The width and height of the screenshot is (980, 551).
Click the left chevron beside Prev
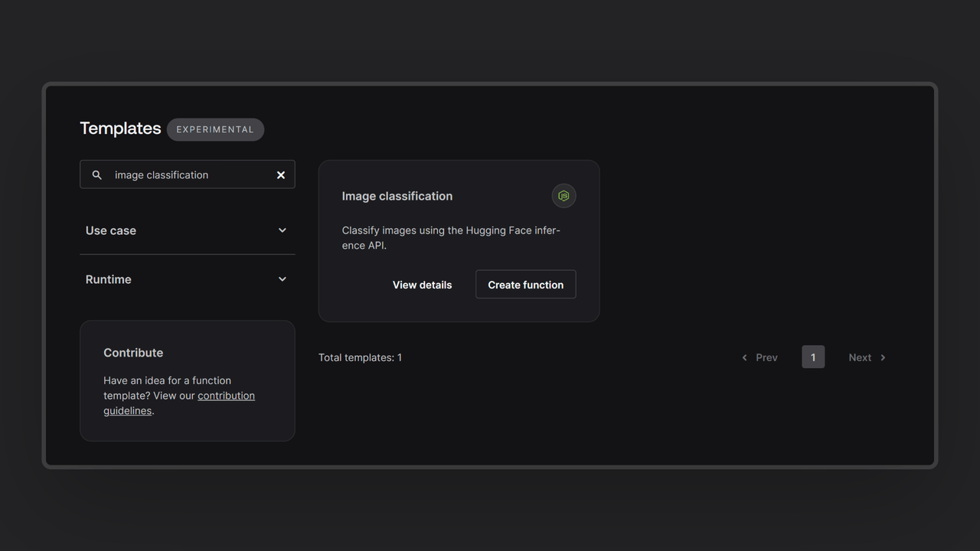pyautogui.click(x=744, y=357)
